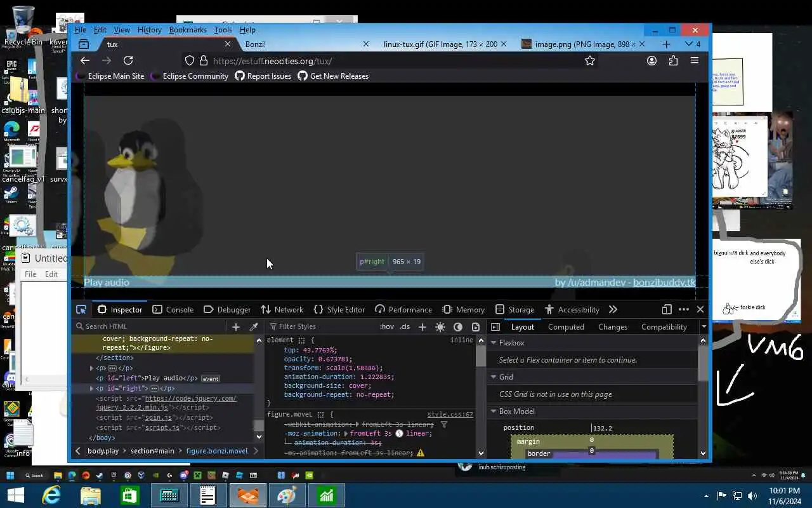Open the Store app on the taskbar
This screenshot has height=508, width=812.
129,495
